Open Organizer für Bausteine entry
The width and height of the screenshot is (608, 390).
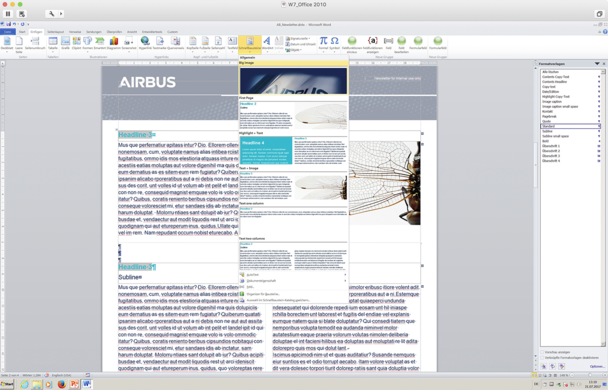(x=294, y=294)
